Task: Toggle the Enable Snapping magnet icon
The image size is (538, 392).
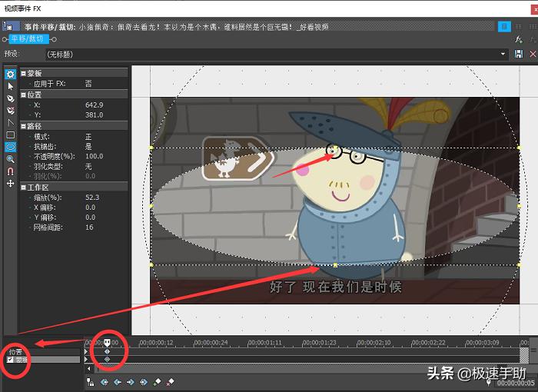Action: (x=10, y=171)
